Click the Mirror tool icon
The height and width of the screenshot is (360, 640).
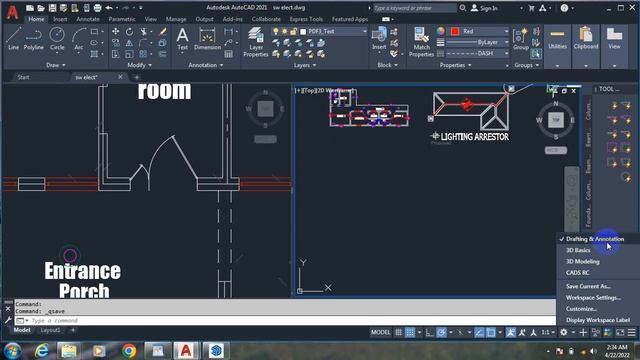129,42
